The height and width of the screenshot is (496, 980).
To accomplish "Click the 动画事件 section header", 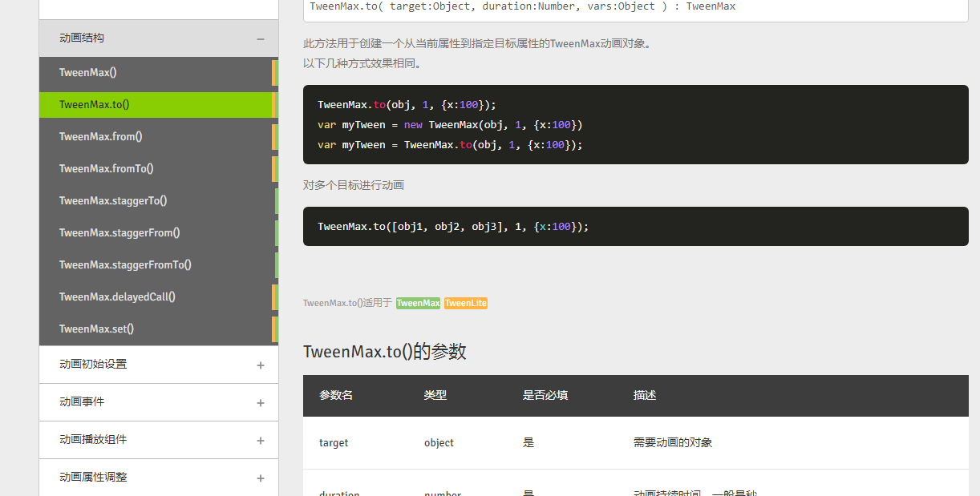I will pos(159,402).
